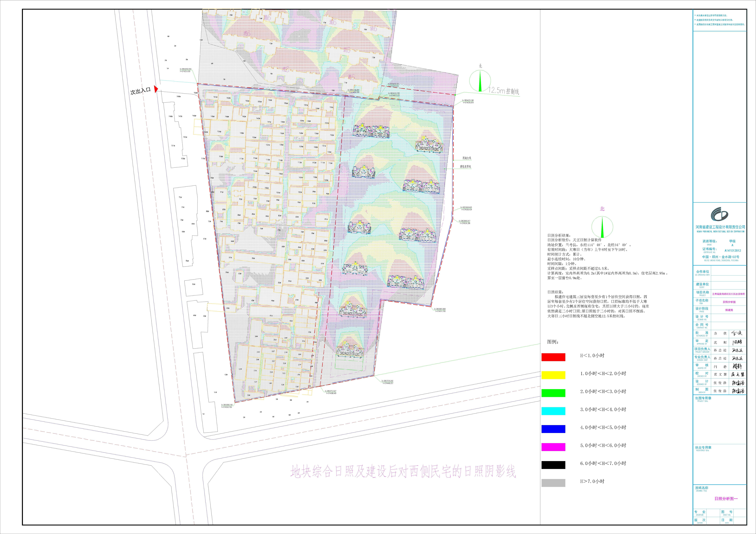The image size is (756, 534).
Task: Click the '甲级' qualification grade value
Action: [732, 241]
